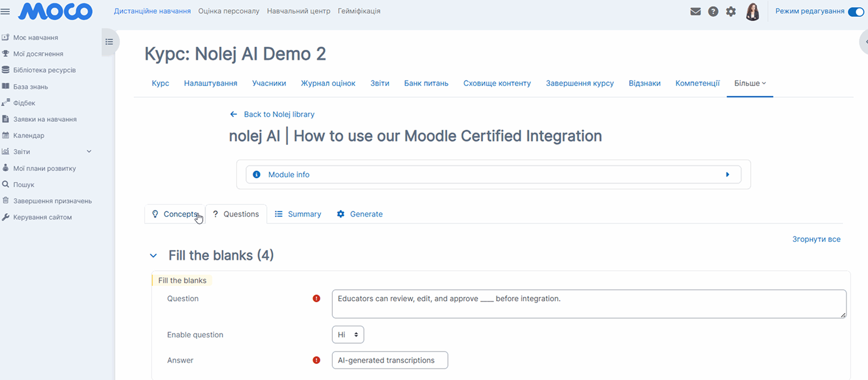This screenshot has height=380, width=868.
Task: Open the Enable question dropdown
Action: [x=348, y=334]
